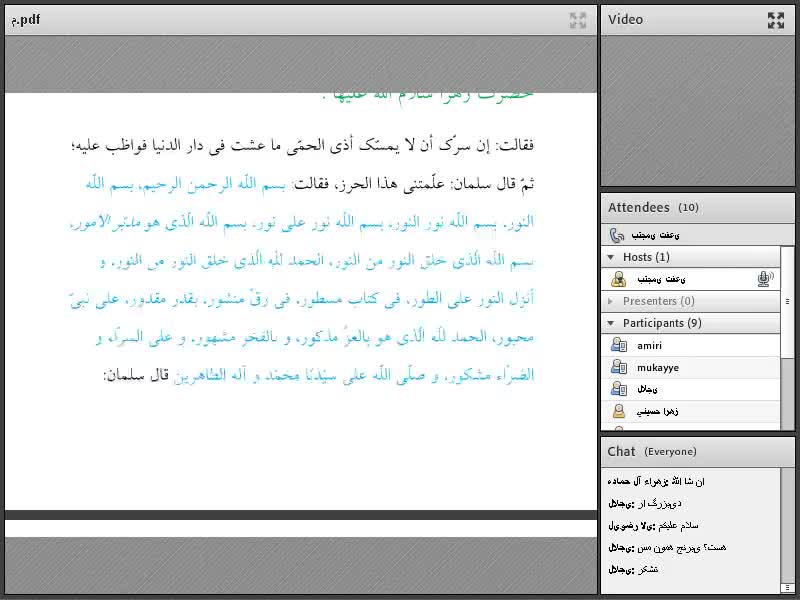Click the avatar icon beside زهرا حسيني
This screenshot has width=800, height=600.
pos(619,411)
